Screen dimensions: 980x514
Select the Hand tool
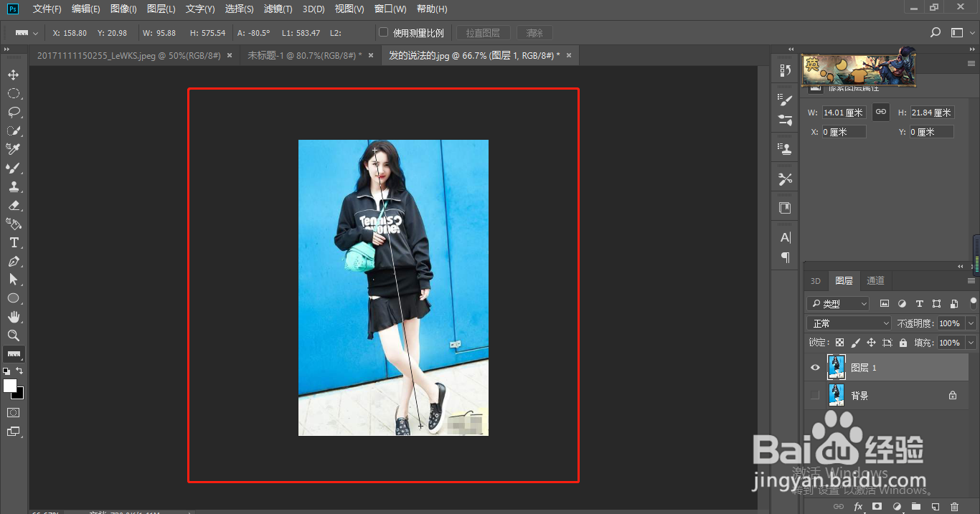click(x=14, y=317)
